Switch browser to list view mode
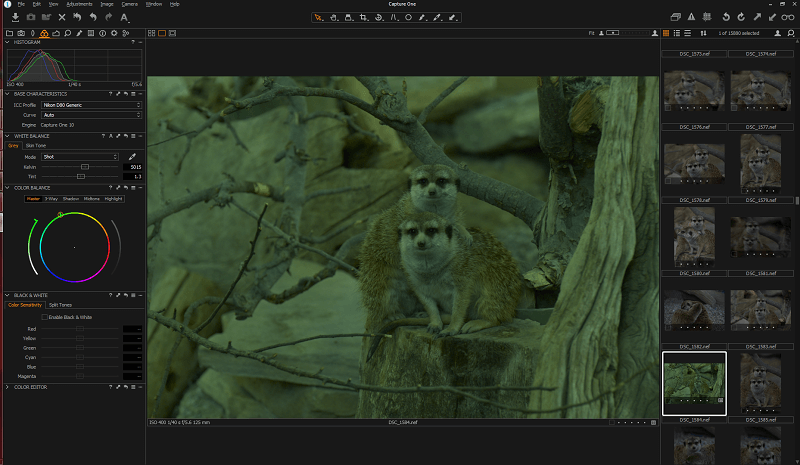Viewport: 800px width, 465px height. click(677, 33)
